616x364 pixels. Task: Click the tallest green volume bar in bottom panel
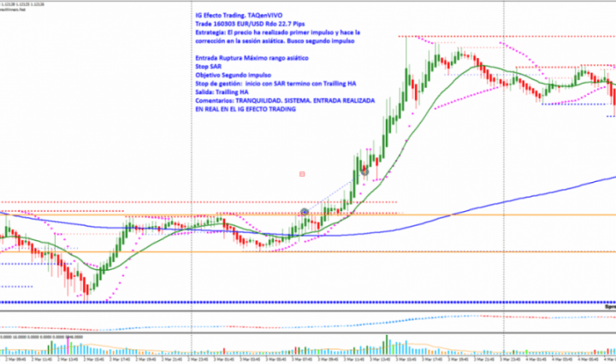coord(388,343)
